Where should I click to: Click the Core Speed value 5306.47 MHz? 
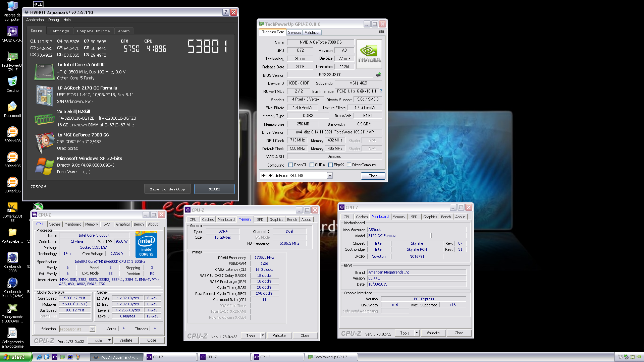click(x=75, y=298)
